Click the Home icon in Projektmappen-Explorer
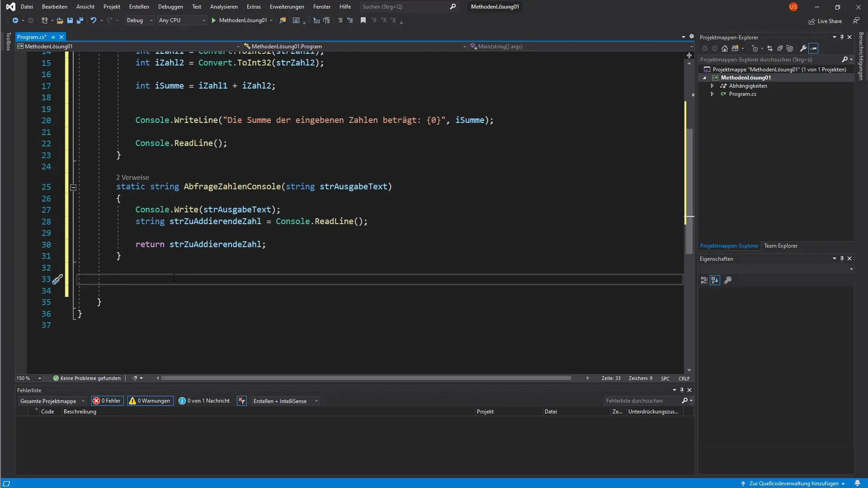868x488 pixels. [x=725, y=48]
